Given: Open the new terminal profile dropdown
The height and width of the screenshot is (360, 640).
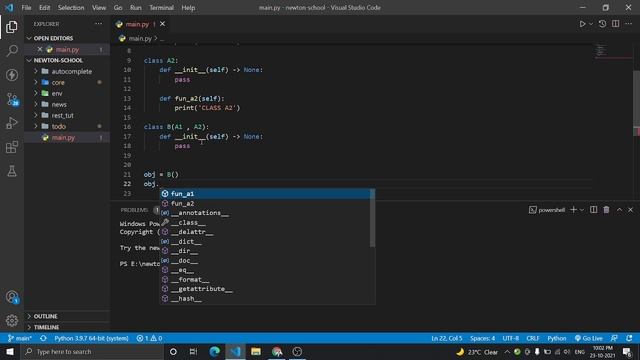Looking at the screenshot, I should pos(582,210).
